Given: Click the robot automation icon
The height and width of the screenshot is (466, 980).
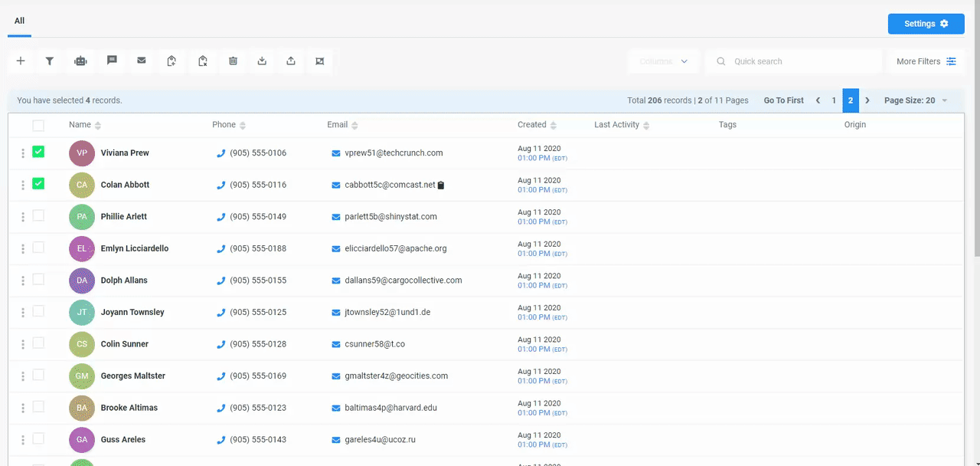Looking at the screenshot, I should coord(80,61).
